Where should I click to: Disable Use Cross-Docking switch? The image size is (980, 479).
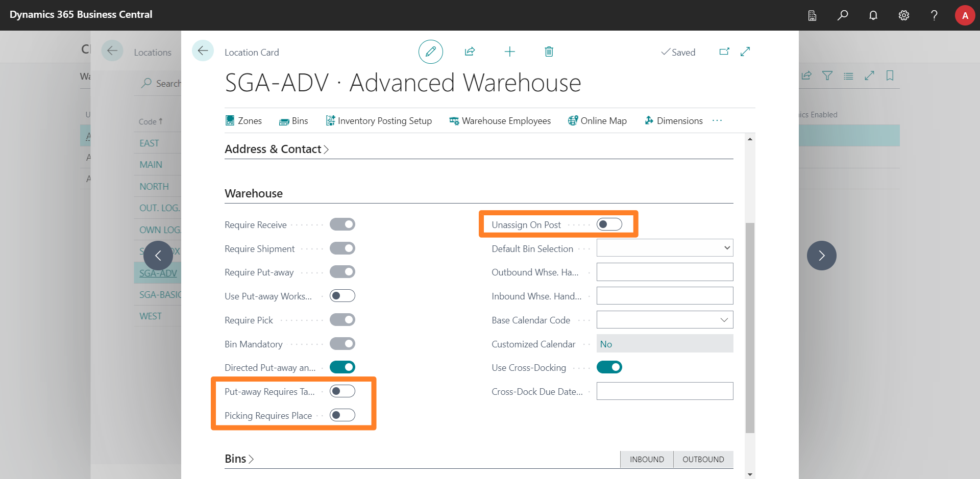tap(609, 367)
